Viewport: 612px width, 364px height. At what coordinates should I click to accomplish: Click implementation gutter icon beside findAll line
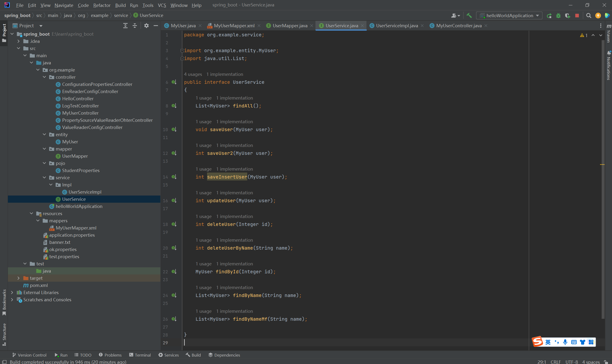click(174, 106)
